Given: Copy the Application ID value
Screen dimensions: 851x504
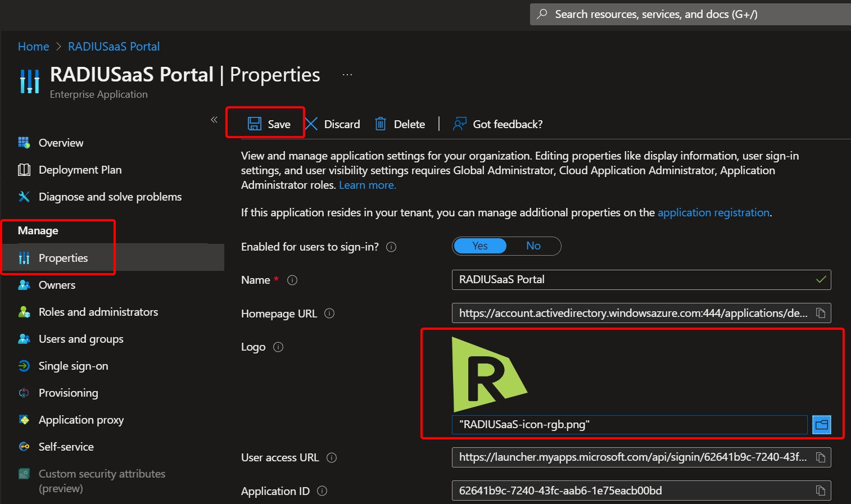Looking at the screenshot, I should coord(821,491).
